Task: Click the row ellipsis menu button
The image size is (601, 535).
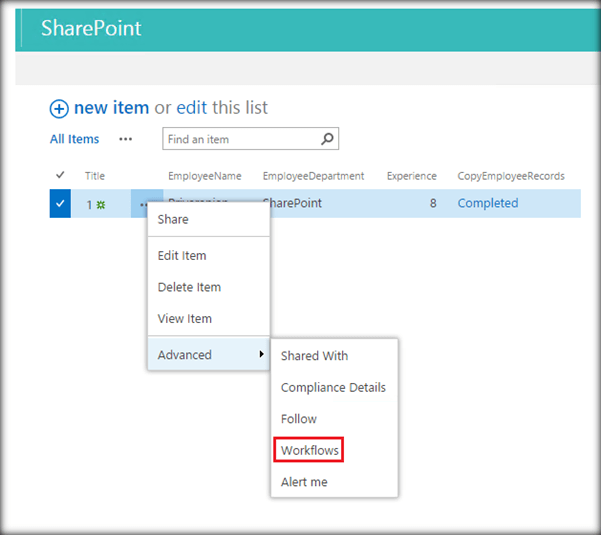Action: pos(140,203)
